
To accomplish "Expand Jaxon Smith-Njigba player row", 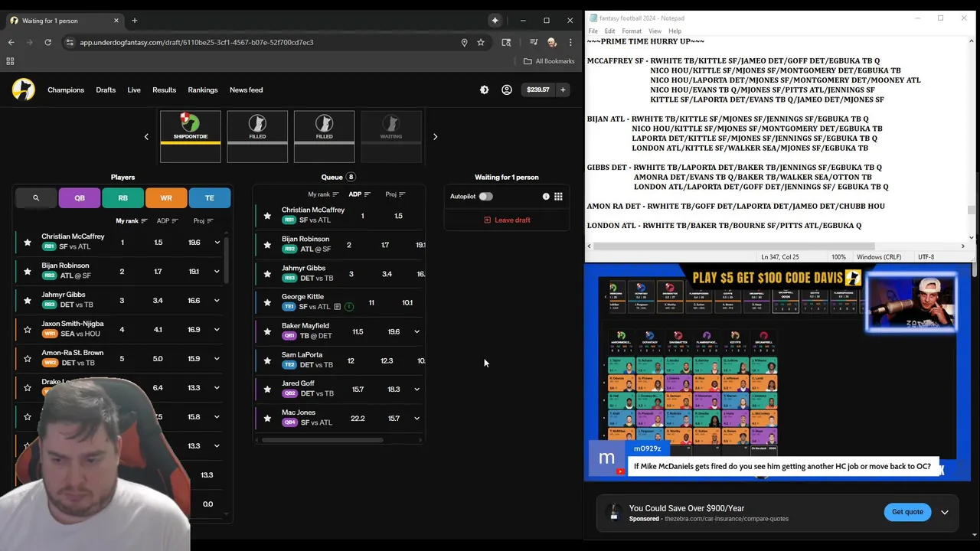I will click(x=217, y=330).
